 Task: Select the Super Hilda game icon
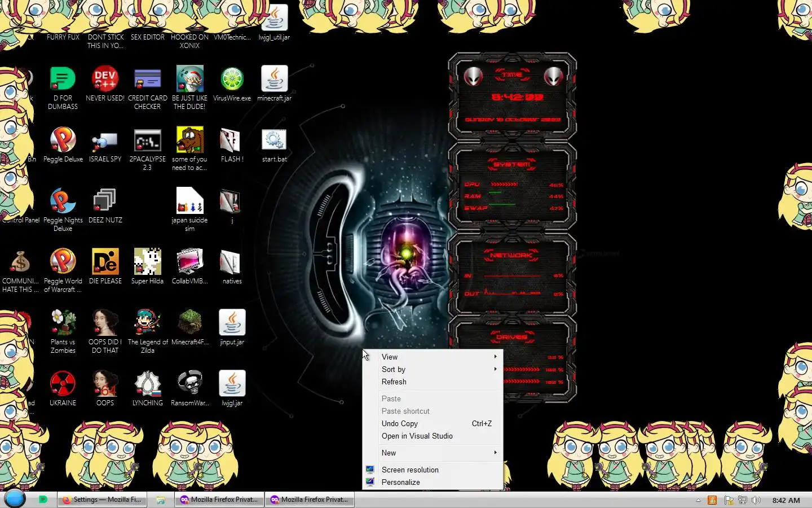148,262
